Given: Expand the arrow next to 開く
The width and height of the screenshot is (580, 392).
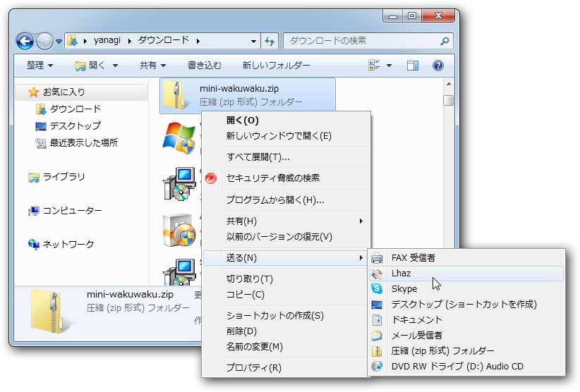Looking at the screenshot, I should 116,66.
